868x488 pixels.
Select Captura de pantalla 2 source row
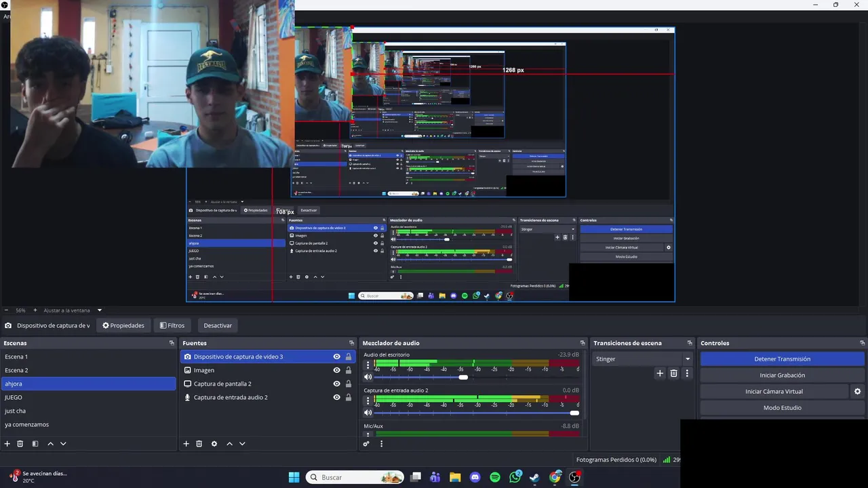tap(268, 384)
